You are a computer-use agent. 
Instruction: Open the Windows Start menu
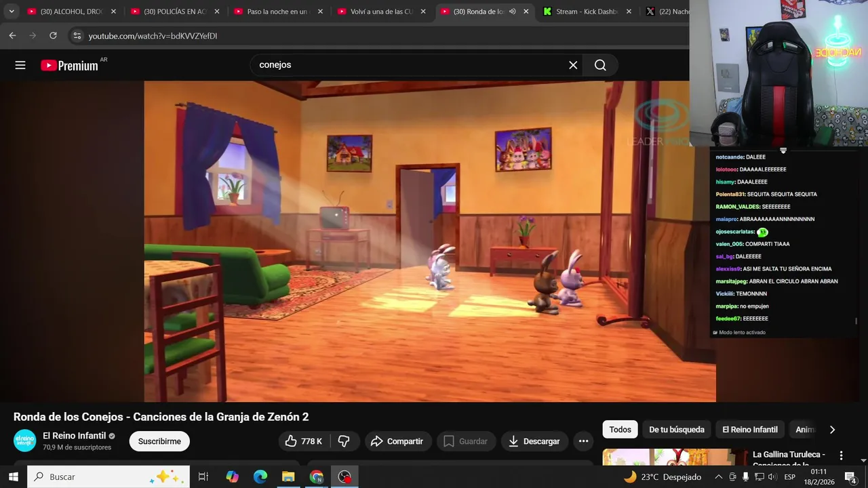click(x=13, y=476)
